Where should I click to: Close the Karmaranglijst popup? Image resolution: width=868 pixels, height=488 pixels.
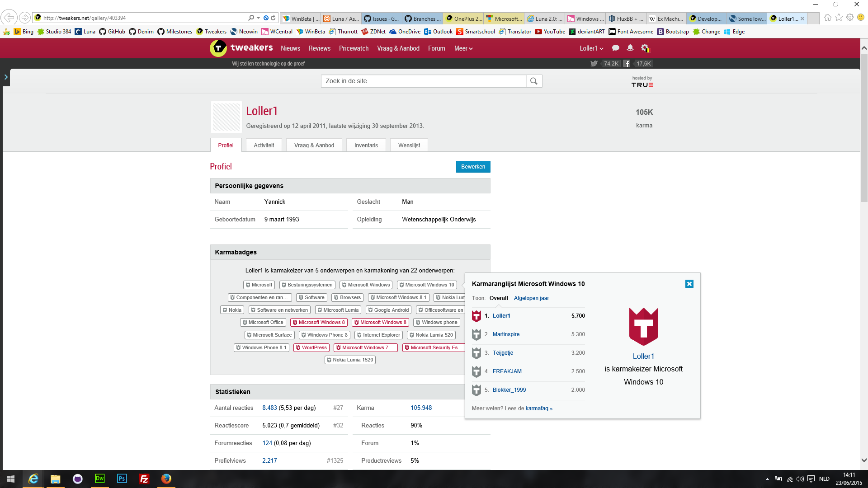tap(689, 284)
